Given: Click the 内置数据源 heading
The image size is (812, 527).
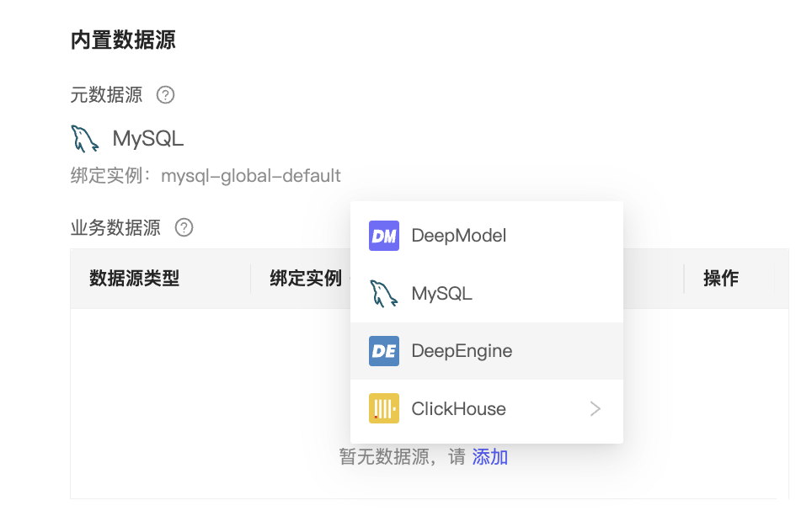Looking at the screenshot, I should (123, 40).
